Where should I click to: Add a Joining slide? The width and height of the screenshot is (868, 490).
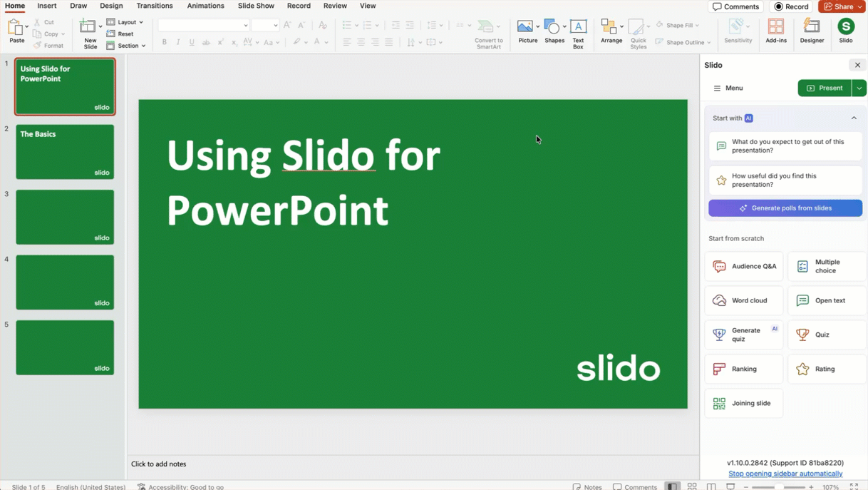[x=744, y=403]
